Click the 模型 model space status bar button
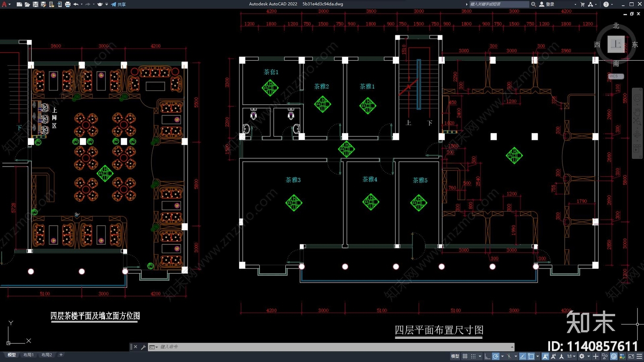The image size is (644, 362). pyautogui.click(x=455, y=356)
